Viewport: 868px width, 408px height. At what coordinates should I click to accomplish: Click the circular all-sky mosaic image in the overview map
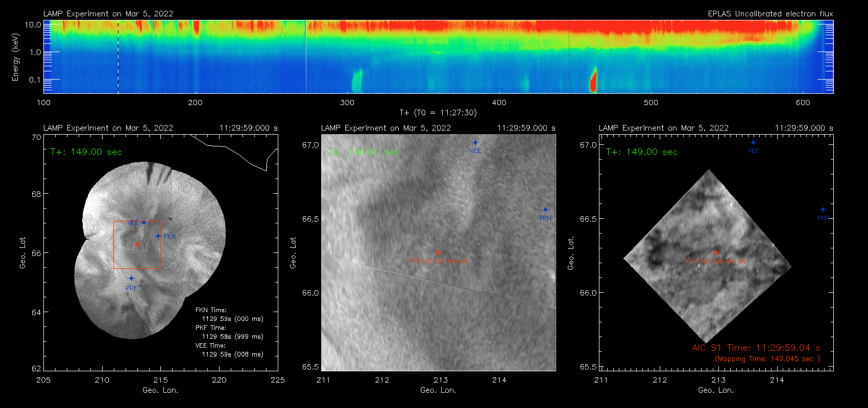point(150,250)
